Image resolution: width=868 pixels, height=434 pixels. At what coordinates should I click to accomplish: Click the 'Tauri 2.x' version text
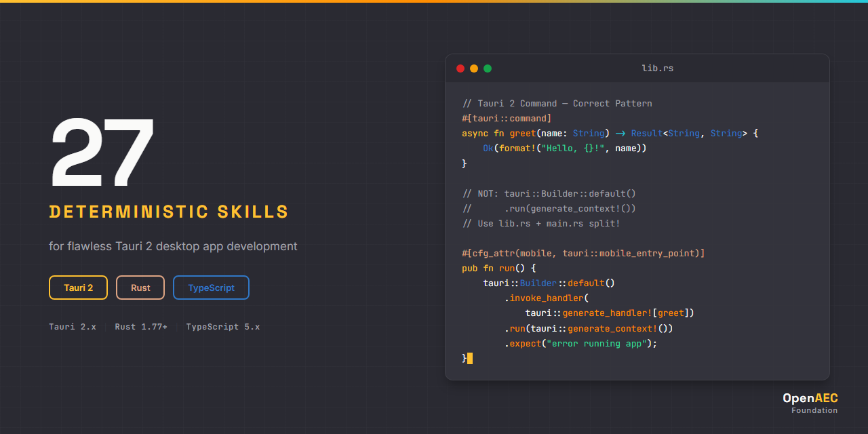click(73, 327)
